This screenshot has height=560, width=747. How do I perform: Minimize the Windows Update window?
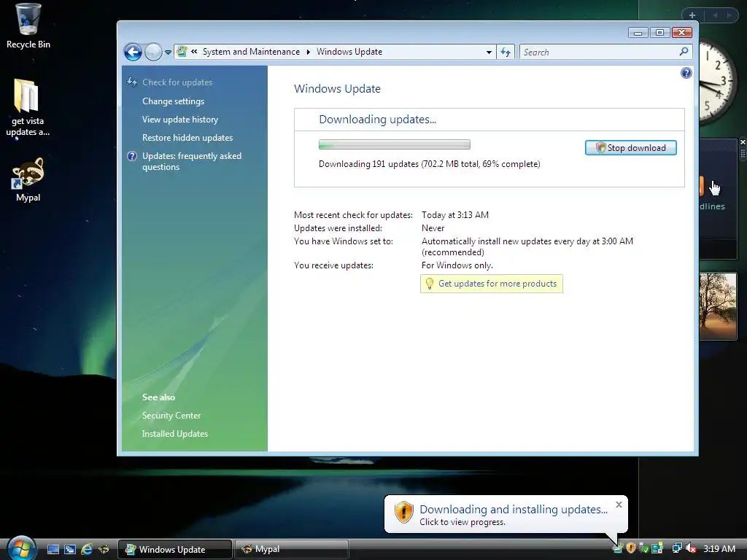click(638, 32)
